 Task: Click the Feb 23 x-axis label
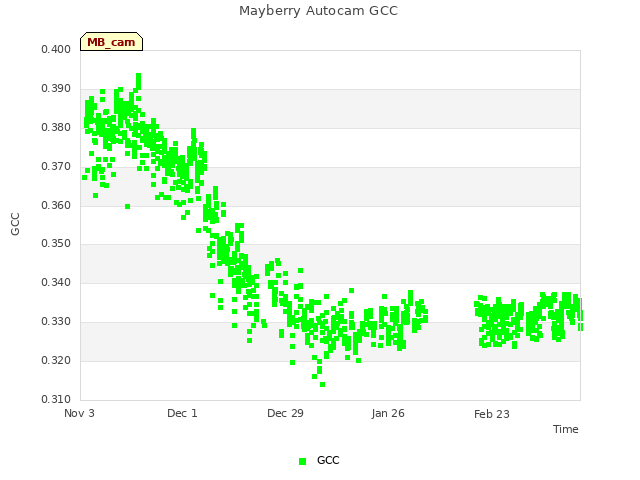492,414
